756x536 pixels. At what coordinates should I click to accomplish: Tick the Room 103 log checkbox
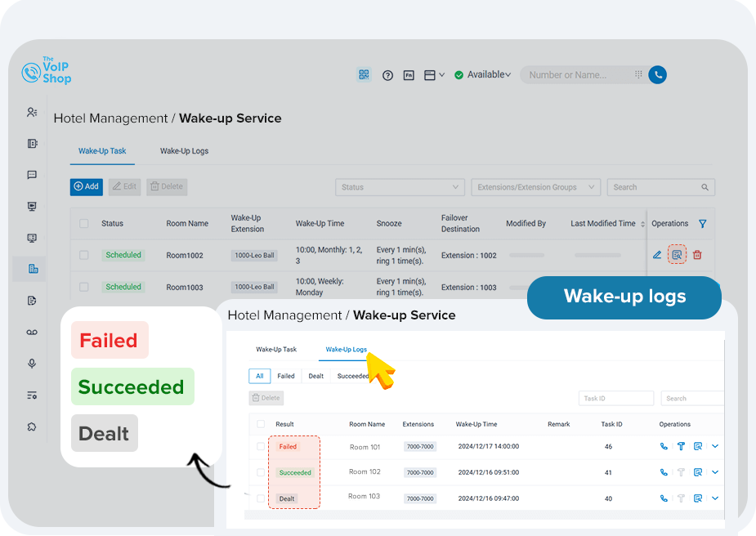coord(261,498)
